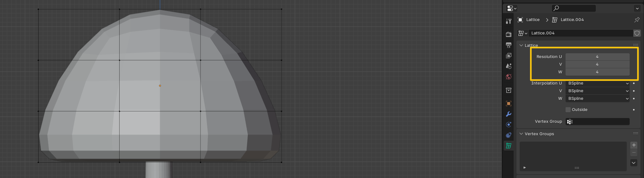Open the Physics properties tab
644x178 pixels.
tap(509, 124)
